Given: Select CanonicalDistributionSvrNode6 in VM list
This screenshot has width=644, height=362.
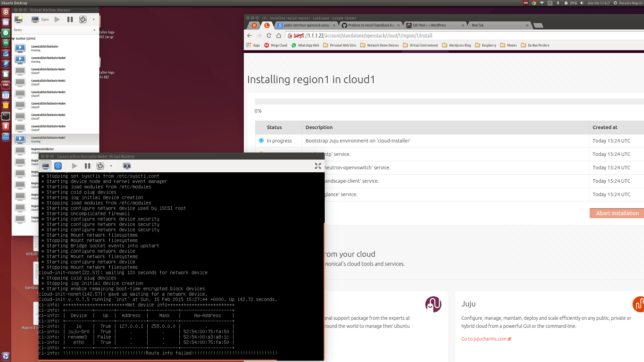Looking at the screenshot, I should click(56, 128).
